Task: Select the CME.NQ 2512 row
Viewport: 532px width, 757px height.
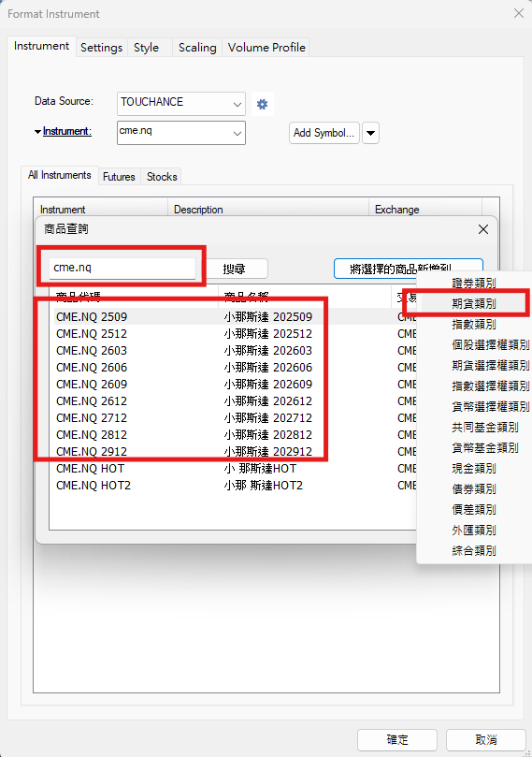Action: pyautogui.click(x=232, y=334)
